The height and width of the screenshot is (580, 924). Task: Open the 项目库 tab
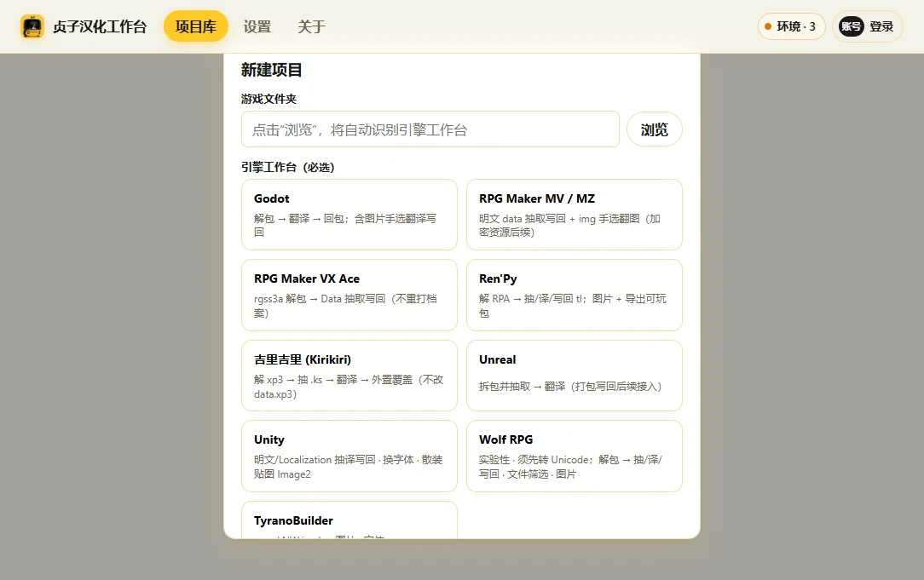tap(196, 26)
